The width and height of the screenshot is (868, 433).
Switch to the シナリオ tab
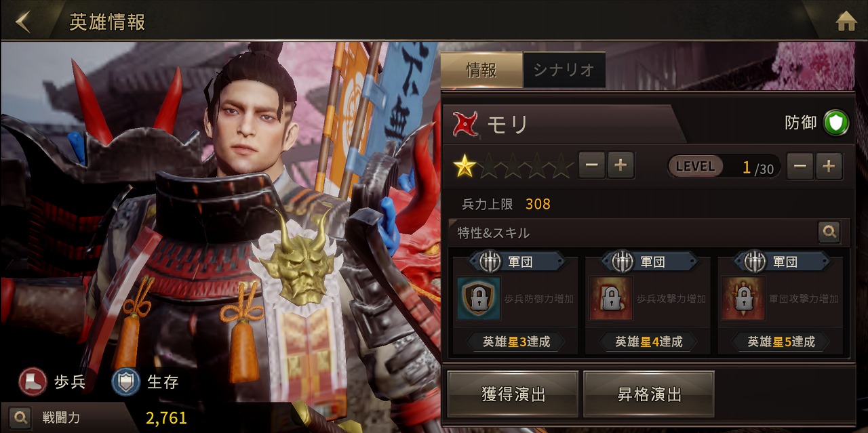(x=564, y=70)
